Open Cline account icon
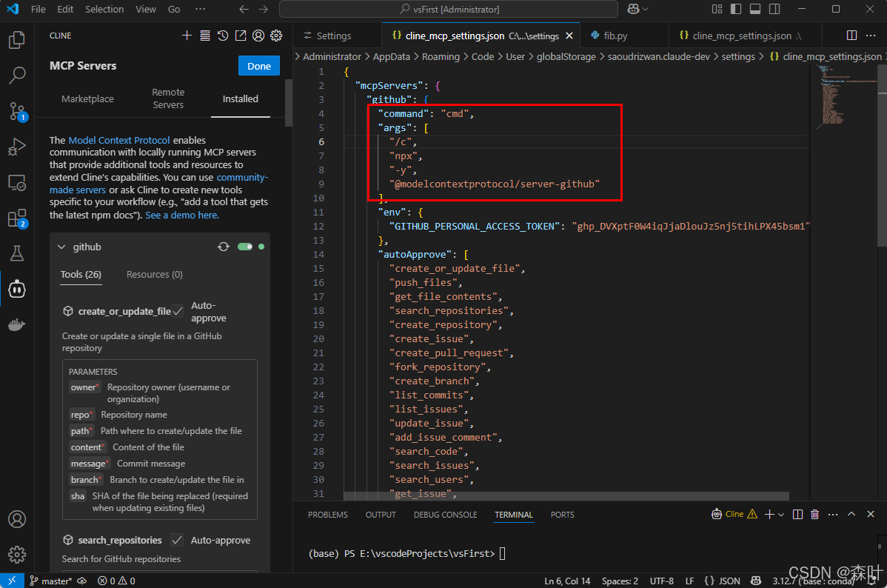Screen dimensions: 887x588 [258, 36]
